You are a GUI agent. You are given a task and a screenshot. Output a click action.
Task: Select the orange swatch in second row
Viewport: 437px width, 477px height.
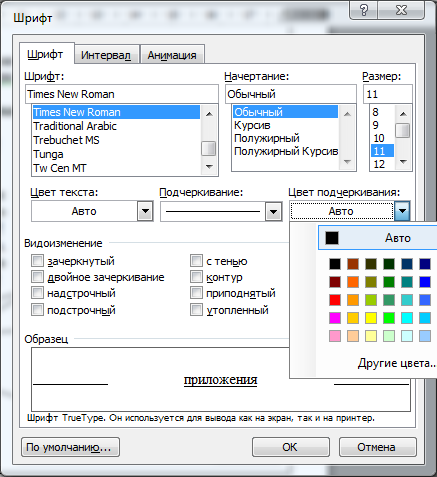(353, 282)
